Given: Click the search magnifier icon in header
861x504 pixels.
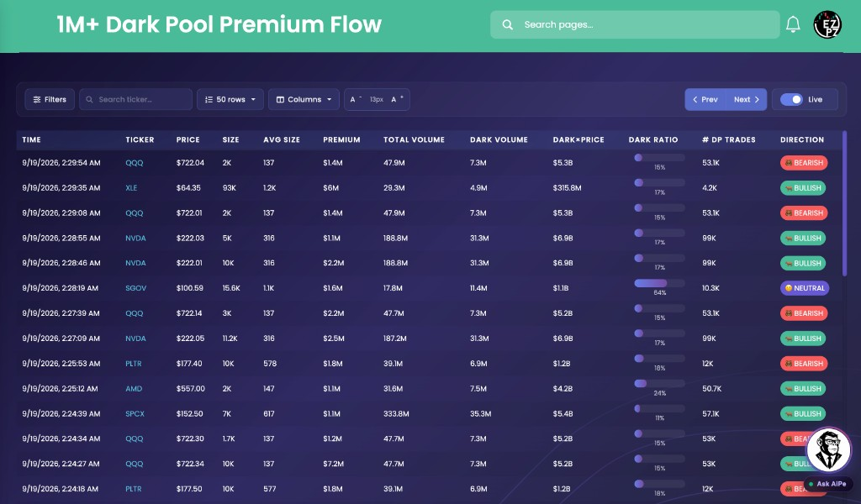Looking at the screenshot, I should tap(507, 24).
